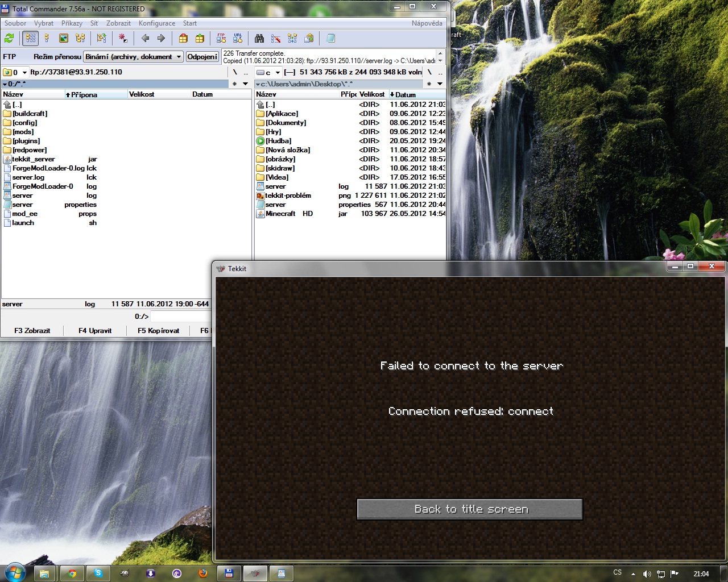Sort left panel by Přípona column
The image size is (728, 582).
tap(96, 94)
